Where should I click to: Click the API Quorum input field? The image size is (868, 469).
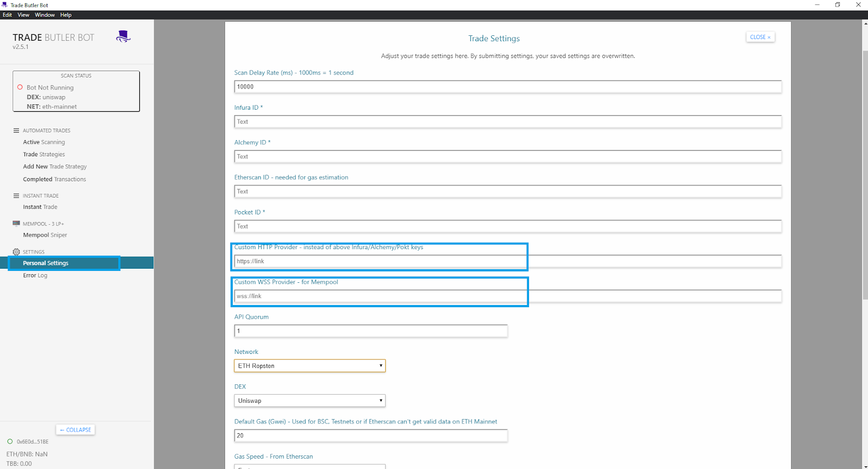pos(371,331)
